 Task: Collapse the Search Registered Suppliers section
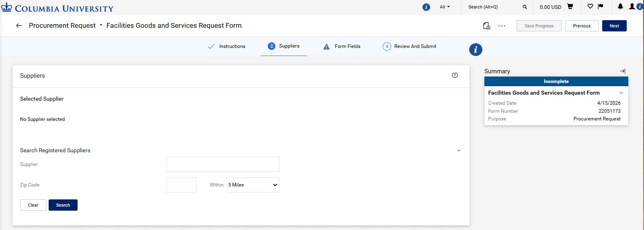click(x=459, y=150)
